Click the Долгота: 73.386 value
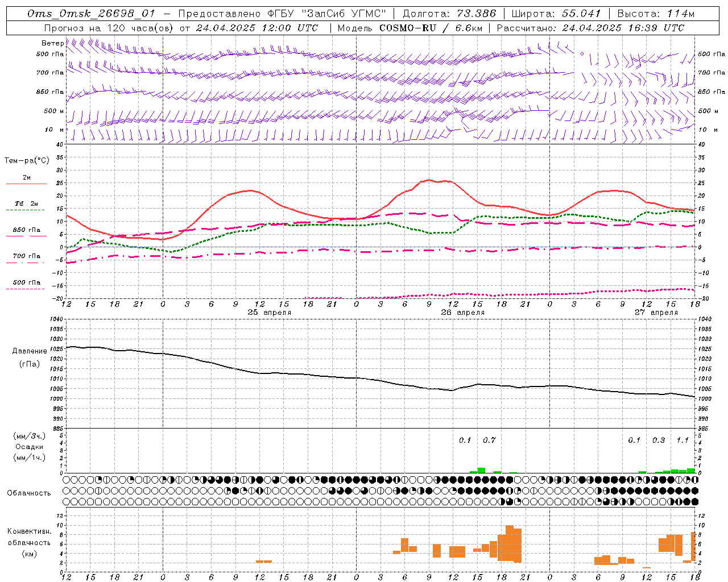Screen dimensions: 728x582 449,14
